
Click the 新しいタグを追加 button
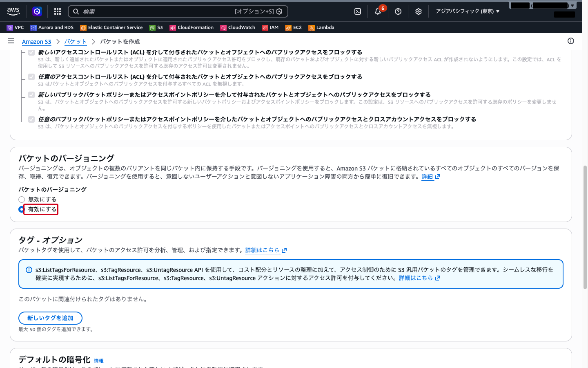click(50, 318)
